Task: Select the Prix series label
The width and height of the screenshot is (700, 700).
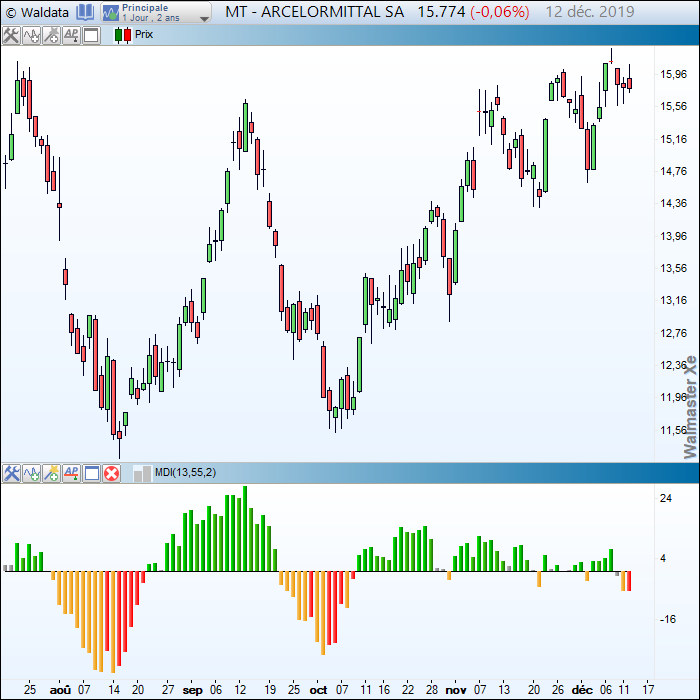Action: click(x=144, y=34)
